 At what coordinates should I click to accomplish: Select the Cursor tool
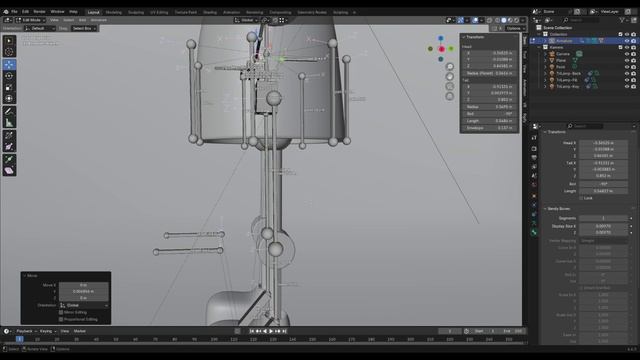(x=9, y=52)
